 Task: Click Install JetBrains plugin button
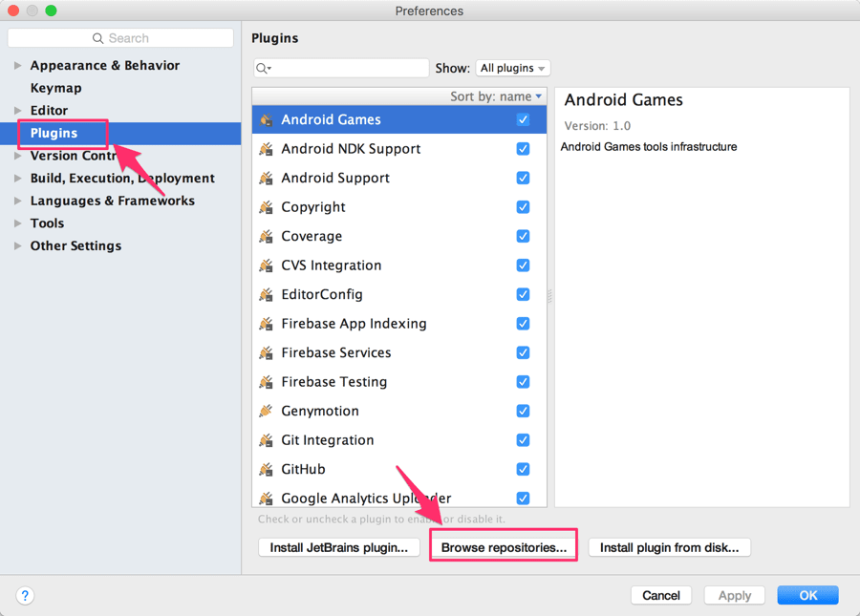[x=339, y=547]
